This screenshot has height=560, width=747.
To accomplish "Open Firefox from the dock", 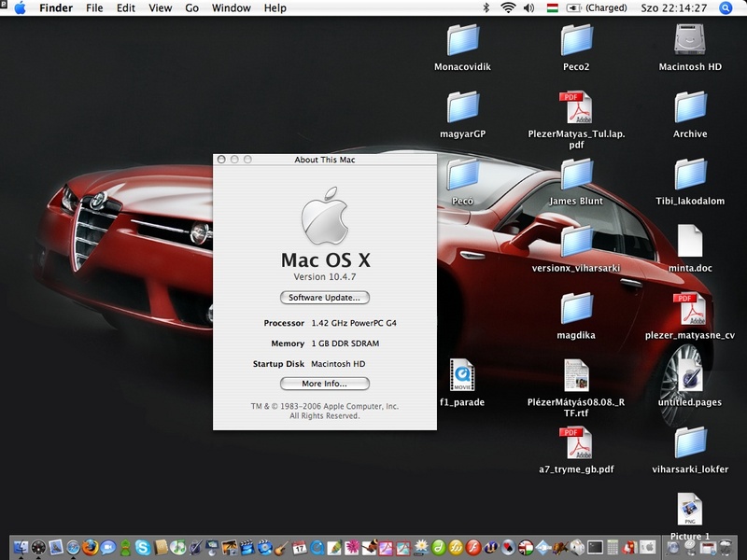I will coord(90,548).
